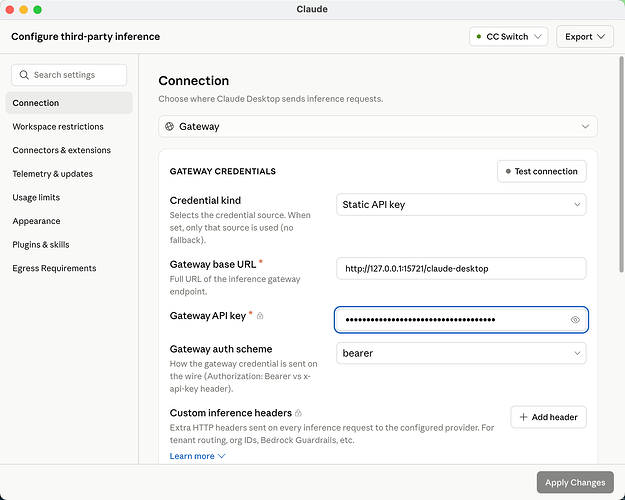
Task: Click into the Gateway base URL field
Action: 461,268
